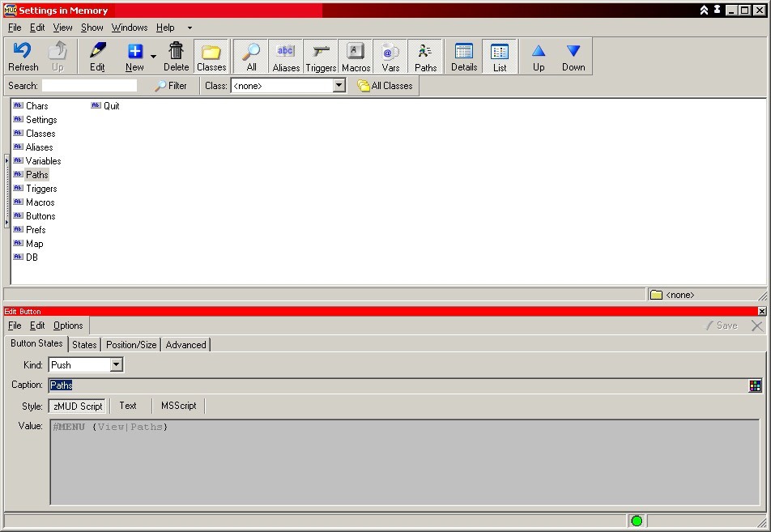Show Paths using running figure icon
This screenshot has height=532, width=771.
tap(425, 57)
